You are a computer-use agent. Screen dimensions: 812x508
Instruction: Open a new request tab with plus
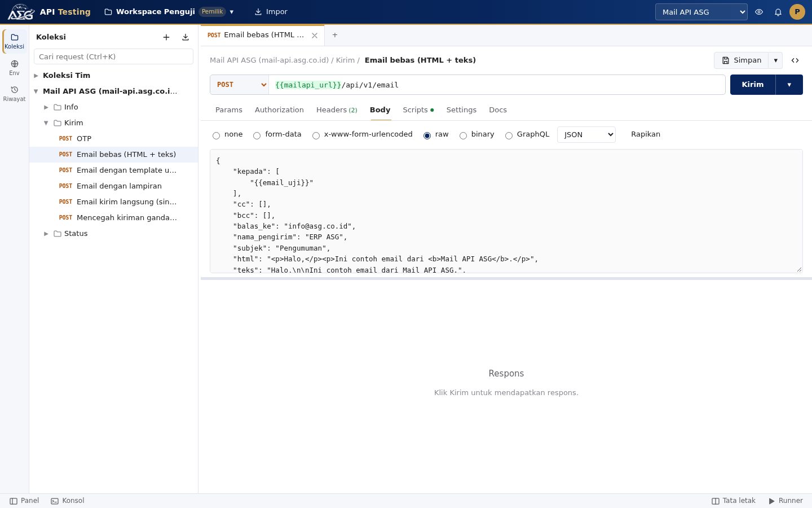pyautogui.click(x=335, y=35)
